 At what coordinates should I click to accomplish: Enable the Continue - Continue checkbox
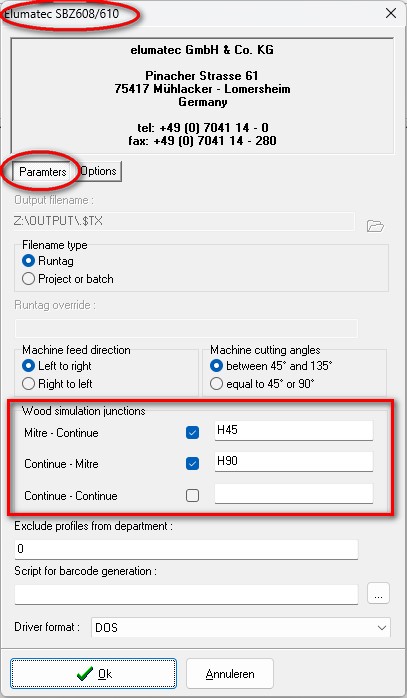pos(192,495)
